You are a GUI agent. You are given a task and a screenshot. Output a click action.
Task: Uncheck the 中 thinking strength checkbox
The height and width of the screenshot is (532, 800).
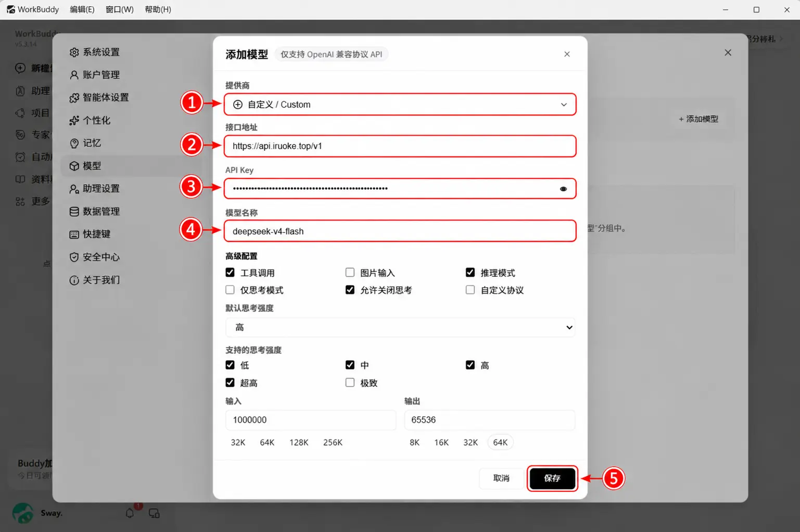(x=350, y=365)
